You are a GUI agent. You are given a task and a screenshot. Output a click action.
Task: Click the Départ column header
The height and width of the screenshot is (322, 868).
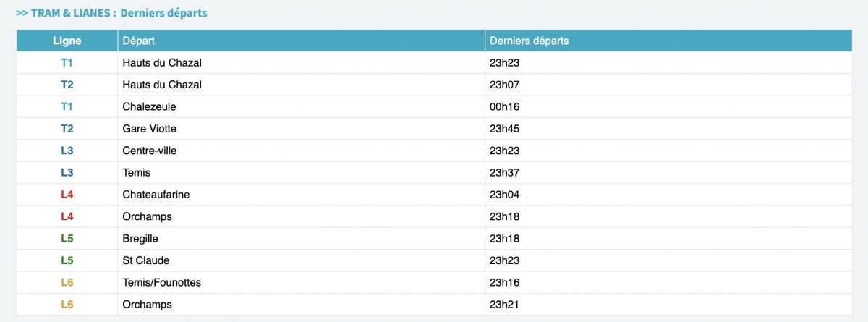(139, 41)
